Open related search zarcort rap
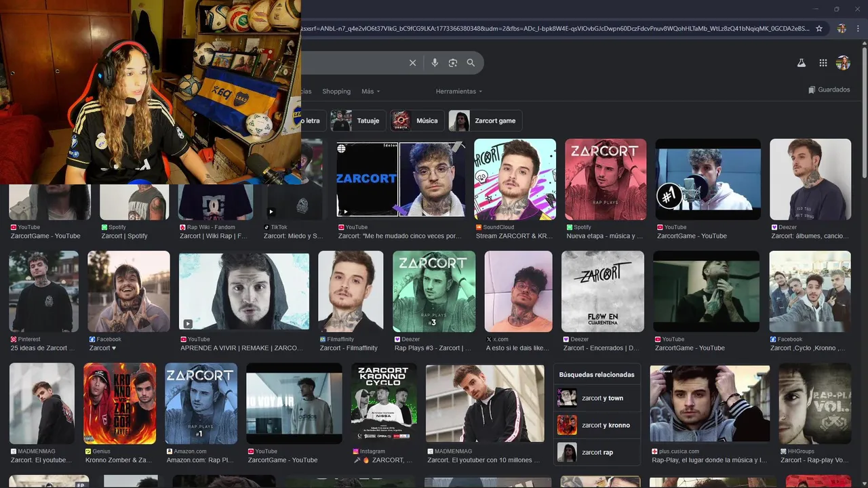 pos(597,452)
